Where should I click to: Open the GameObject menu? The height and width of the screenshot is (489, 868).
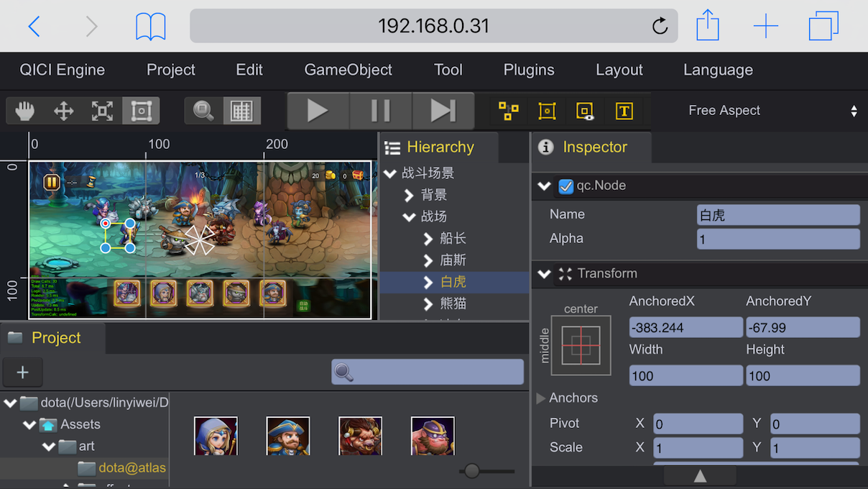point(348,70)
